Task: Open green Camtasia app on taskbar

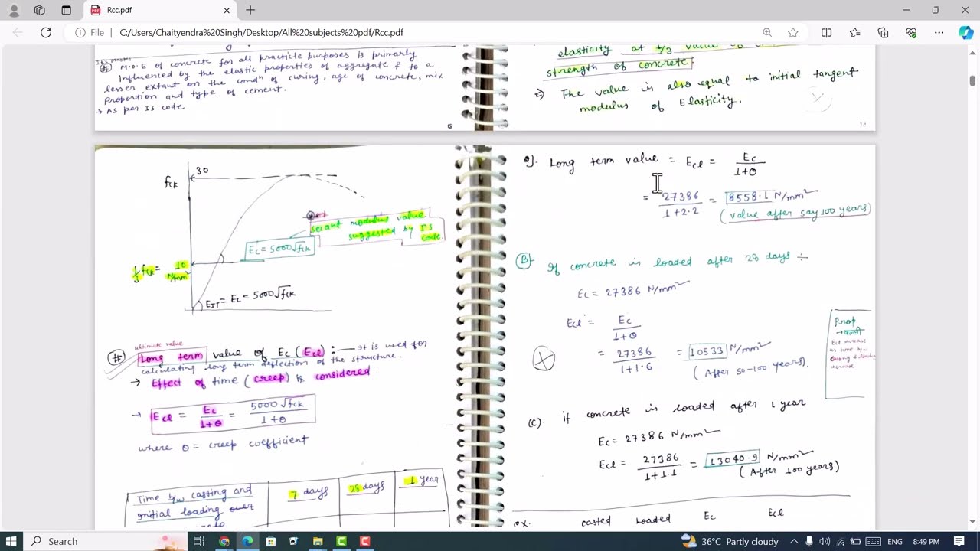Action: (x=341, y=541)
